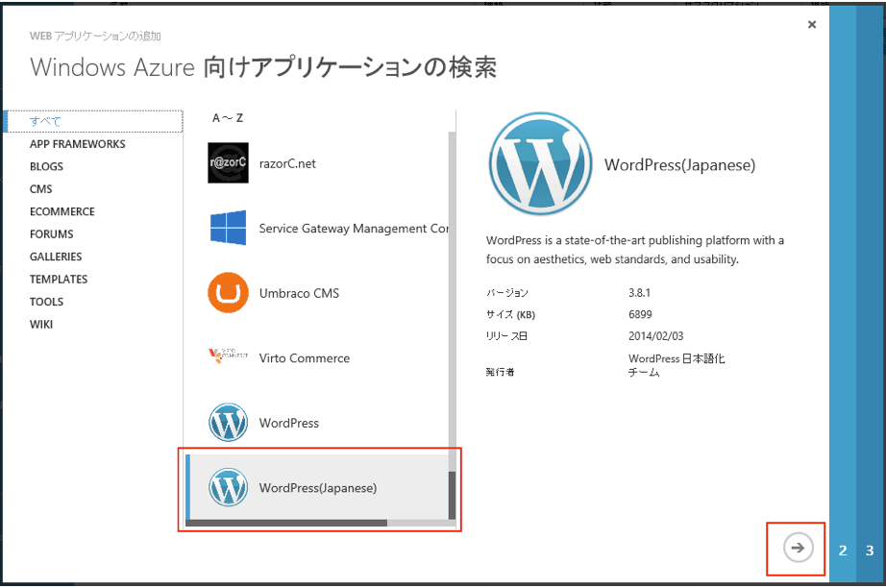Click the version value 3.8.1
The width and height of the screenshot is (886, 588).
click(639, 293)
